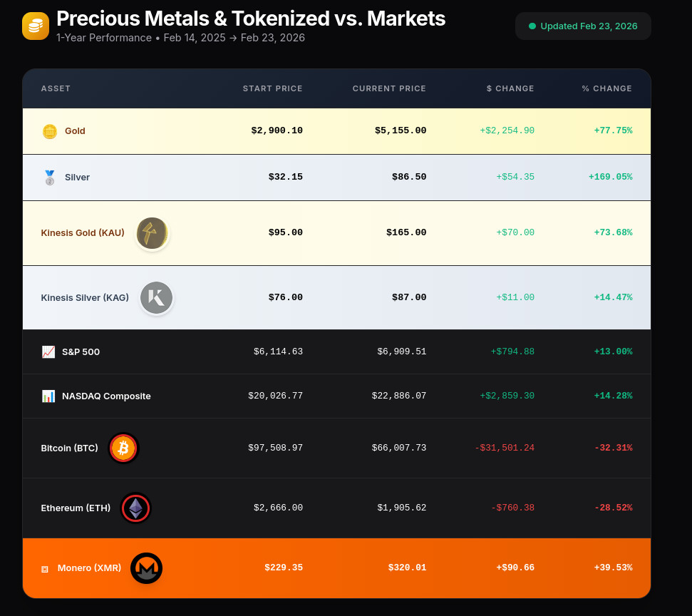Click the NASDAQ bar chart icon
The width and height of the screenshot is (692, 616).
click(x=48, y=396)
